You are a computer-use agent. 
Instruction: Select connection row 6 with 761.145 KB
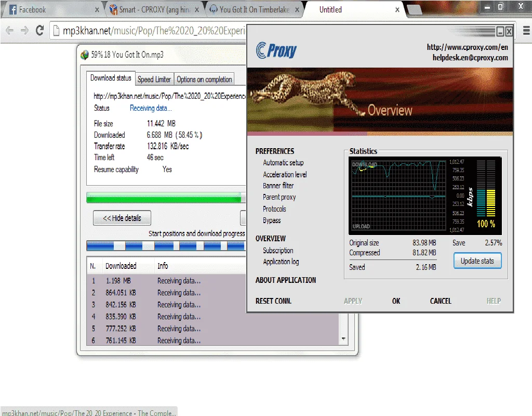pyautogui.click(x=213, y=340)
